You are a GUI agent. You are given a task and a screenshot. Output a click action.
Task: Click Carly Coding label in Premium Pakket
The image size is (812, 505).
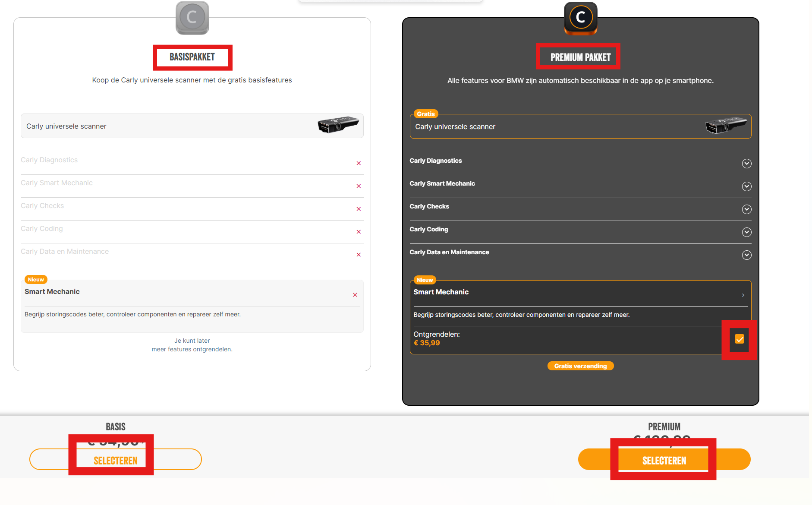(x=429, y=229)
